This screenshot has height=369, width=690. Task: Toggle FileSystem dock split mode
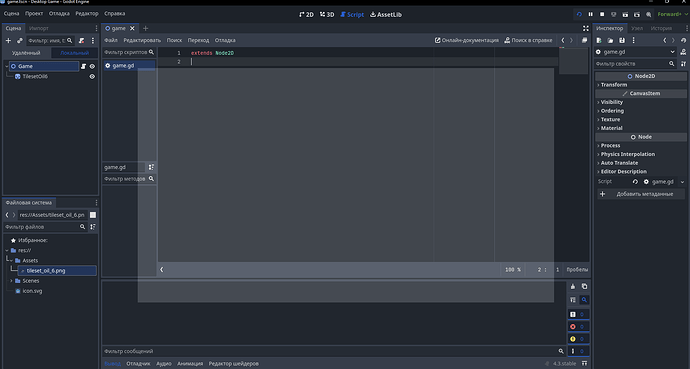[x=93, y=215]
